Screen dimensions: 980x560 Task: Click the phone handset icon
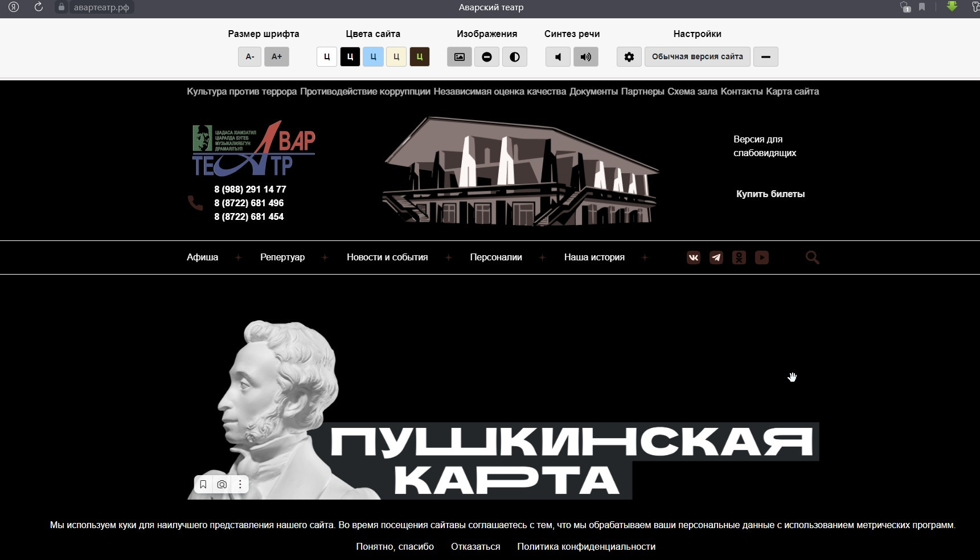[x=195, y=203]
